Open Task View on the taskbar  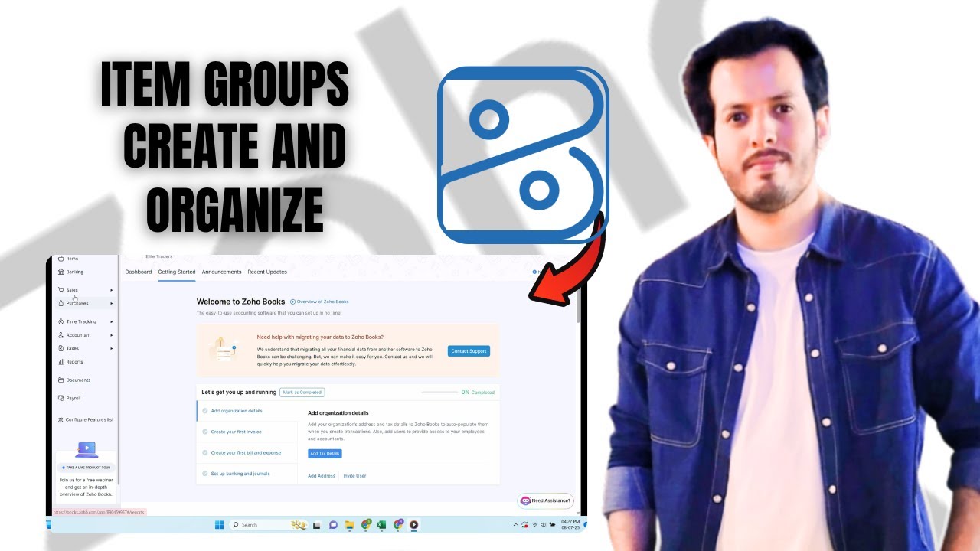pyautogui.click(x=316, y=525)
